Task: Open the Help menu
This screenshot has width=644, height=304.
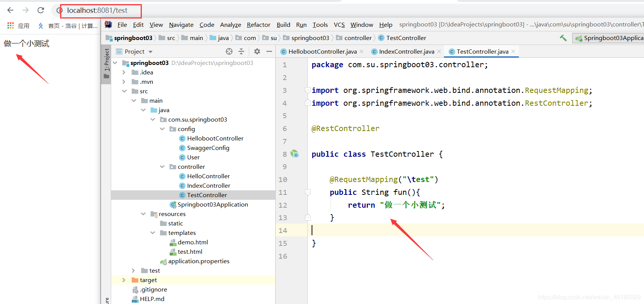Action: (x=386, y=25)
